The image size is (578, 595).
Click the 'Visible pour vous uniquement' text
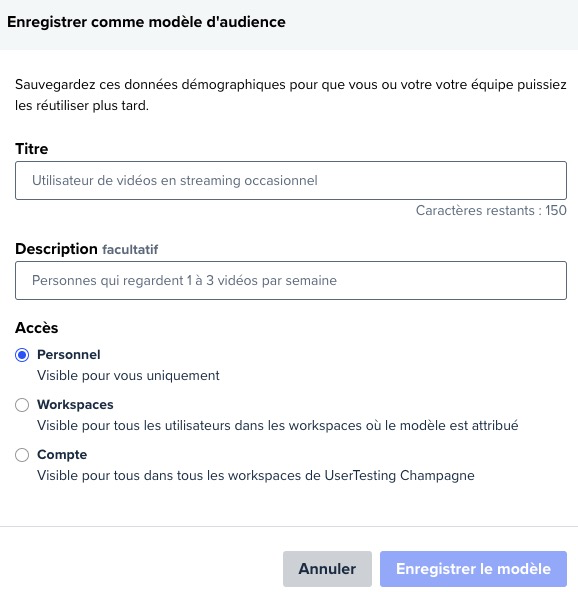[x=128, y=376]
